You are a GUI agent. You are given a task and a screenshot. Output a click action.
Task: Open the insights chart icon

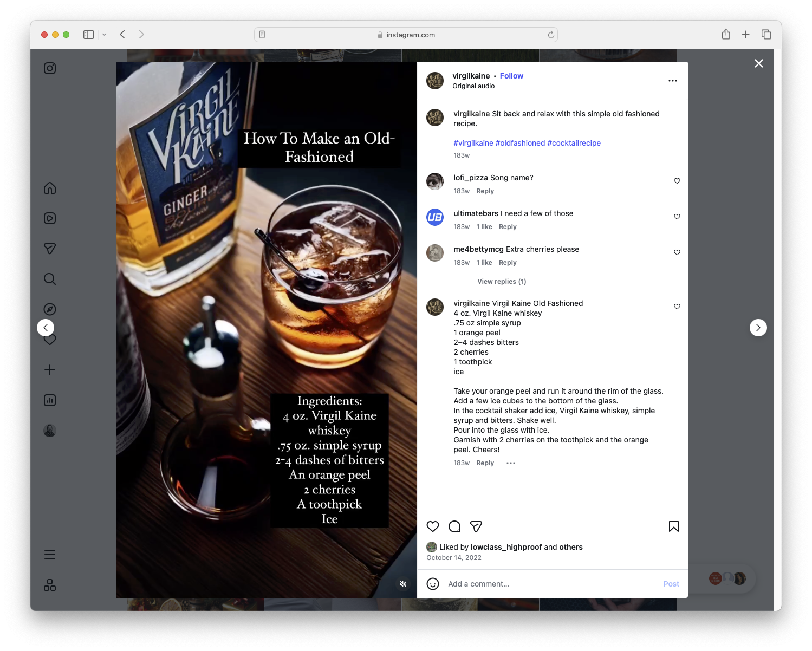[x=49, y=400]
